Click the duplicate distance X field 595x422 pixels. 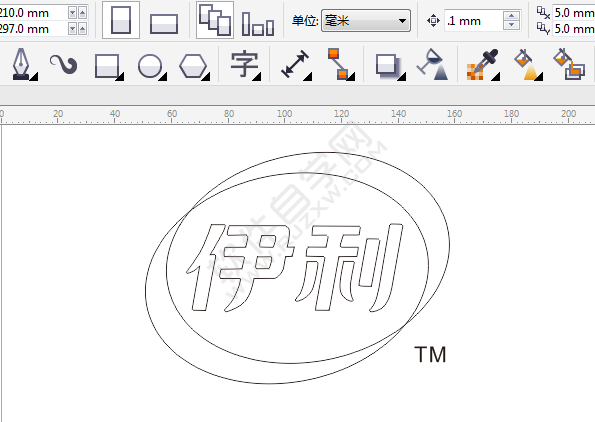click(573, 13)
